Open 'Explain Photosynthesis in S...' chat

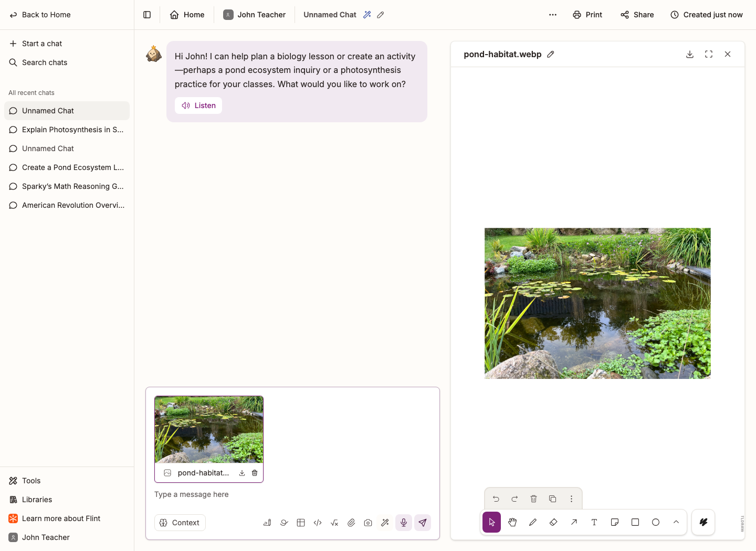67,130
